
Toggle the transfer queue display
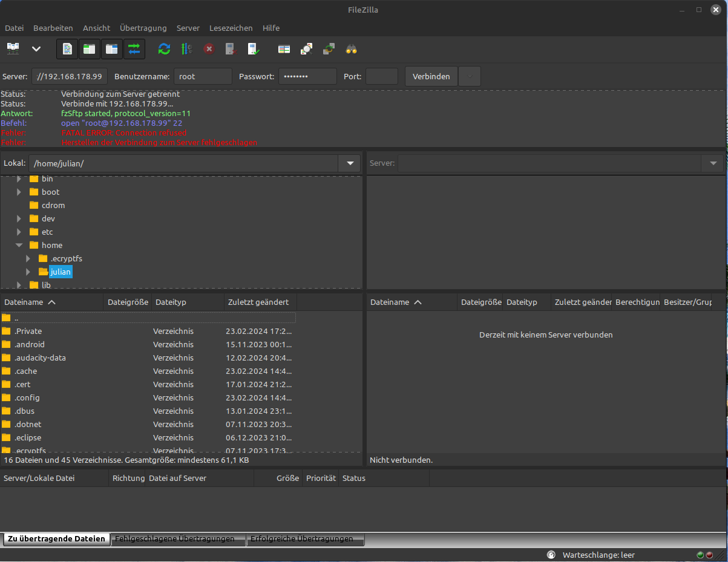coord(134,49)
